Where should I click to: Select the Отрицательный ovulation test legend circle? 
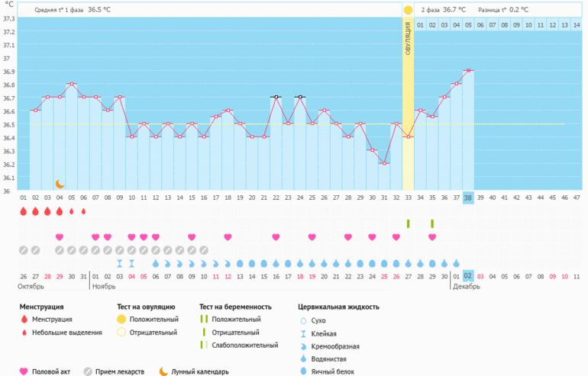coord(121,332)
